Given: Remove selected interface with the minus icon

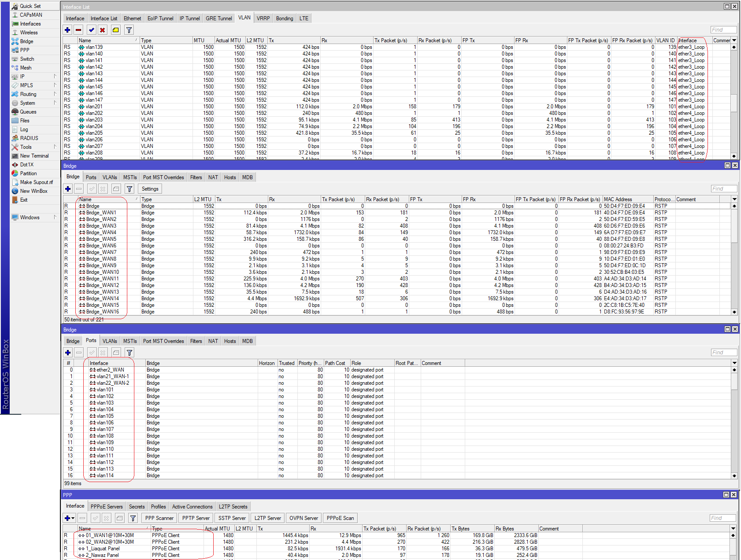Looking at the screenshot, I should [x=78, y=29].
